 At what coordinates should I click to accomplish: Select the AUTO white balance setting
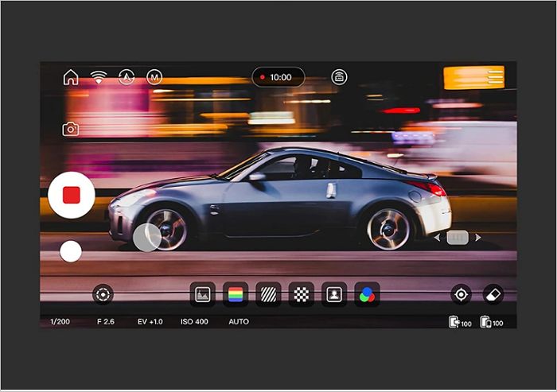coord(239,322)
